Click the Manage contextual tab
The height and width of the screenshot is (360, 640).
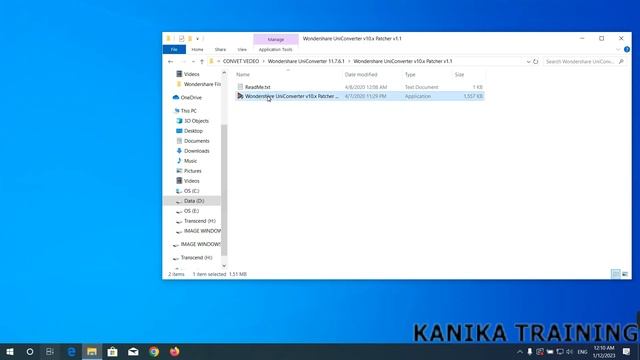click(276, 39)
